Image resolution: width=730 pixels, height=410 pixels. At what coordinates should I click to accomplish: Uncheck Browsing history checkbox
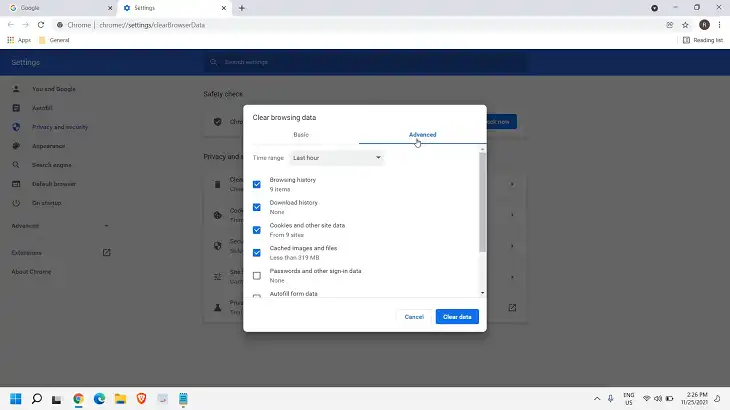[x=257, y=184]
